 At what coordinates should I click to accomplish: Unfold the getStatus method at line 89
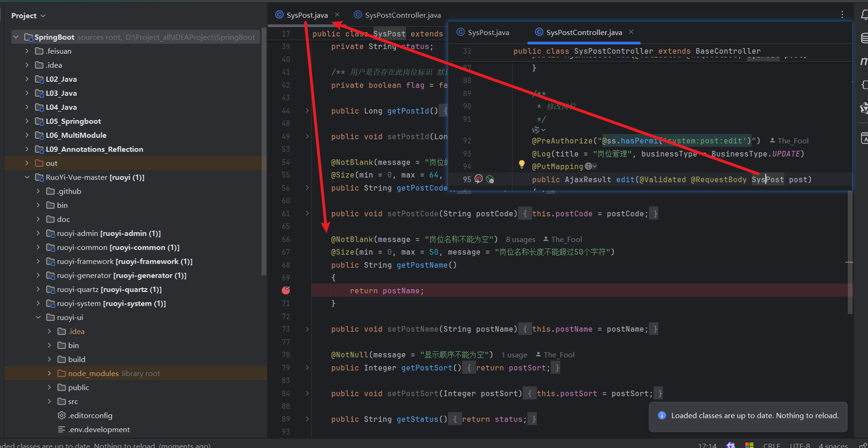[307, 419]
